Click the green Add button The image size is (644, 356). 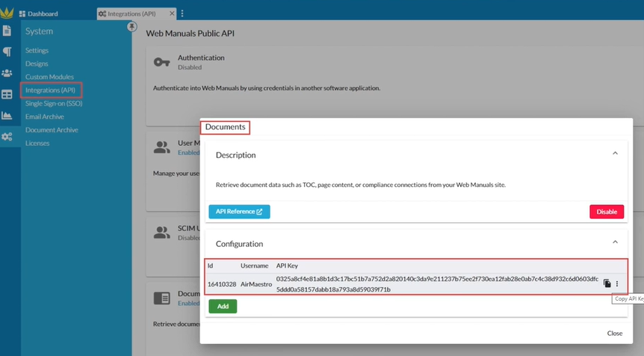coord(223,306)
